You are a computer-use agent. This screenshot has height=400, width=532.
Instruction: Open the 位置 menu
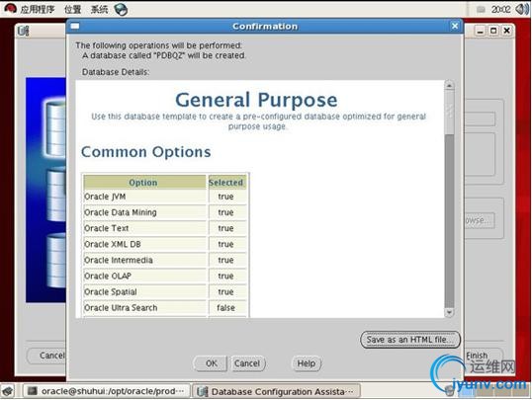click(73, 9)
